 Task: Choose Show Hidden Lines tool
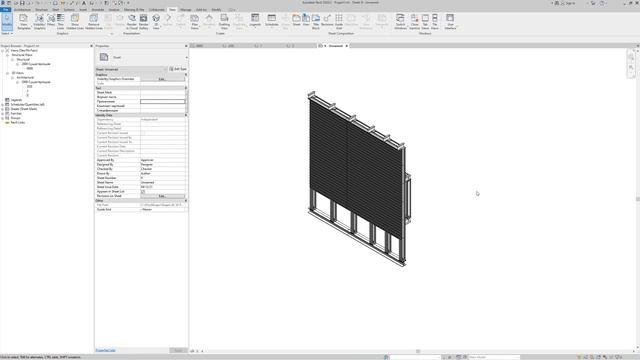[x=75, y=22]
